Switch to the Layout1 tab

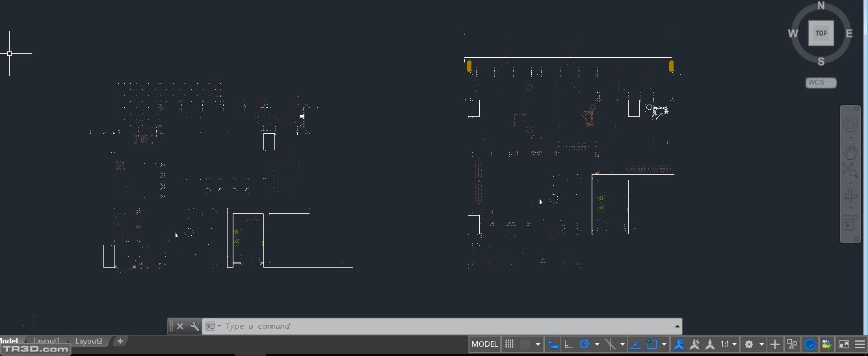tap(47, 341)
